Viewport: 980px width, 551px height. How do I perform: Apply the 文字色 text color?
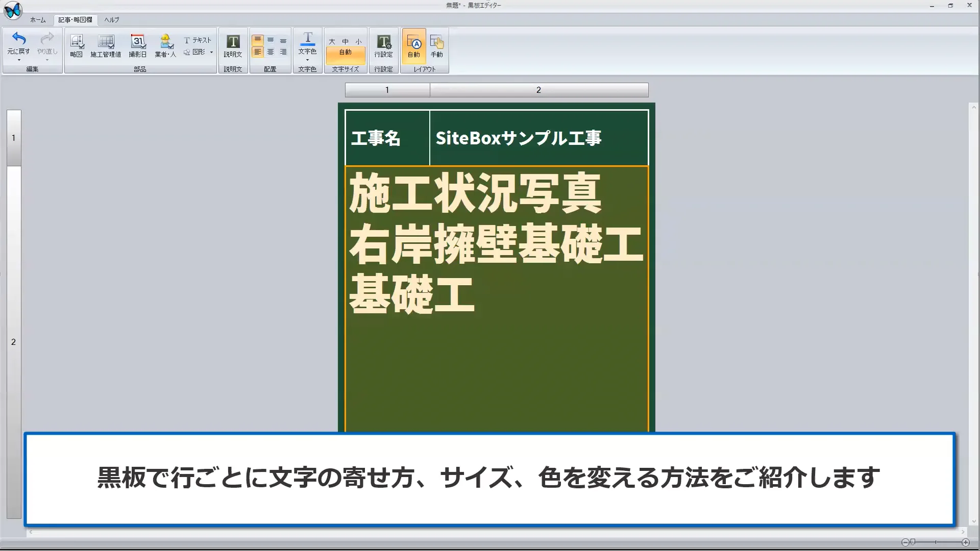pyautogui.click(x=307, y=43)
